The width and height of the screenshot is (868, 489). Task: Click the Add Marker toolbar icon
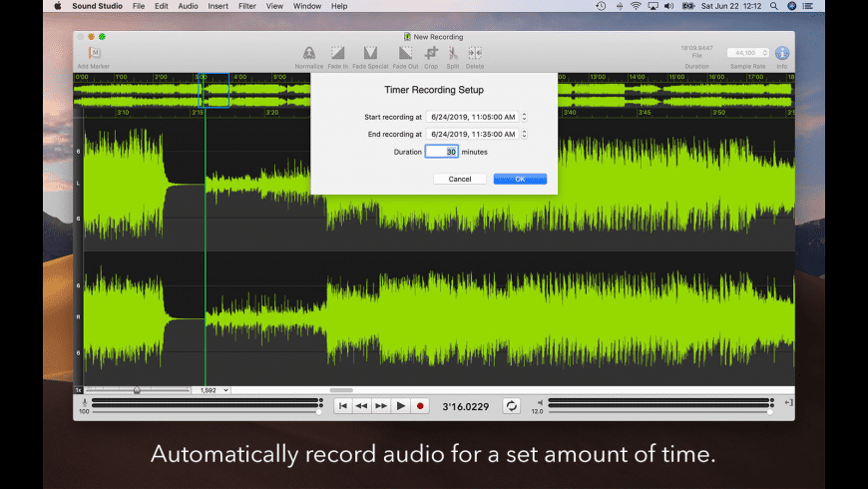94,53
